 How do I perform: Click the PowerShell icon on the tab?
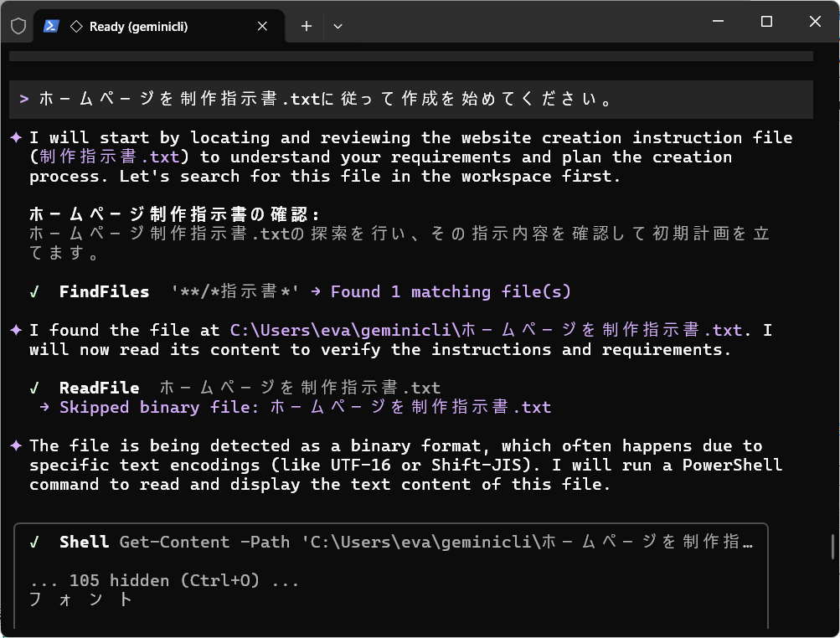51,26
